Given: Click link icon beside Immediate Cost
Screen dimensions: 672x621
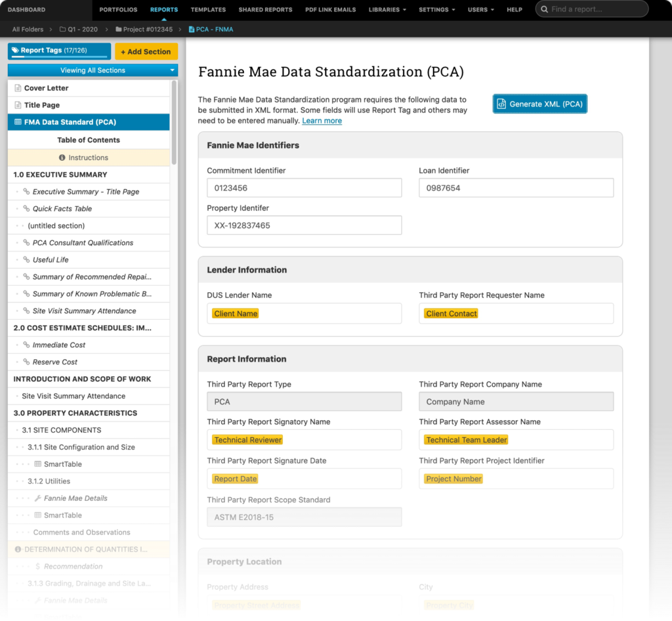Looking at the screenshot, I should [x=26, y=345].
